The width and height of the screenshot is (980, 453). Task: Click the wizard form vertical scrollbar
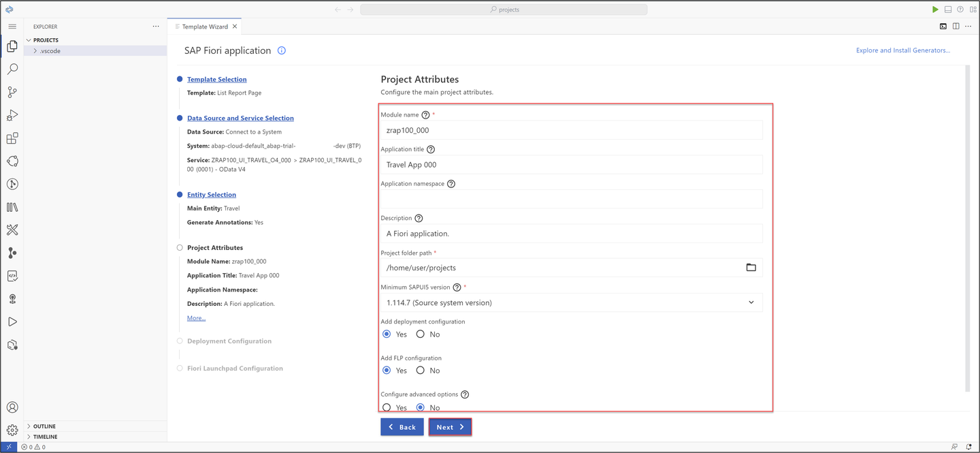(967, 229)
